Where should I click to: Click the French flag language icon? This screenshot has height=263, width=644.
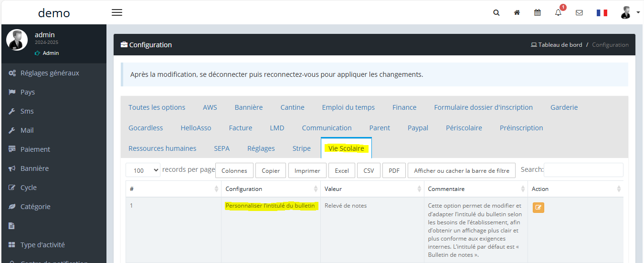(x=602, y=13)
